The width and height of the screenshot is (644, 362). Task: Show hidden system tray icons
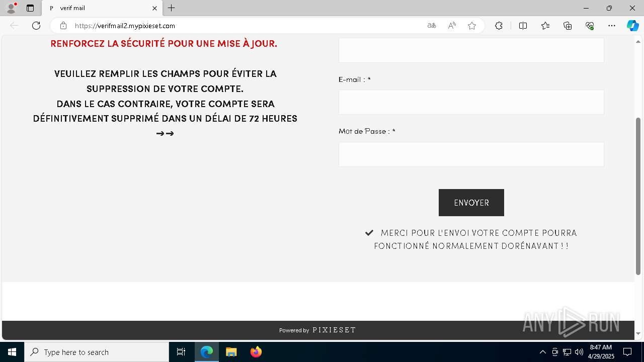click(x=542, y=352)
